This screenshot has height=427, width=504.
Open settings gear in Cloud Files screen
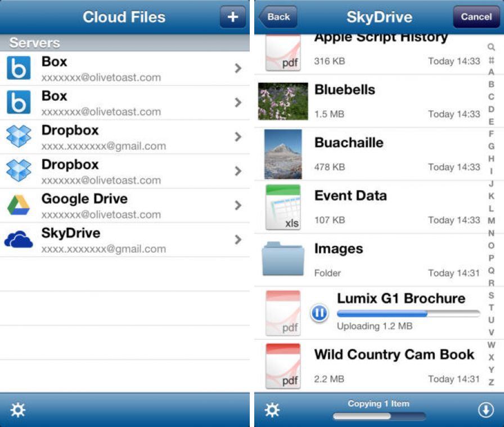click(18, 410)
